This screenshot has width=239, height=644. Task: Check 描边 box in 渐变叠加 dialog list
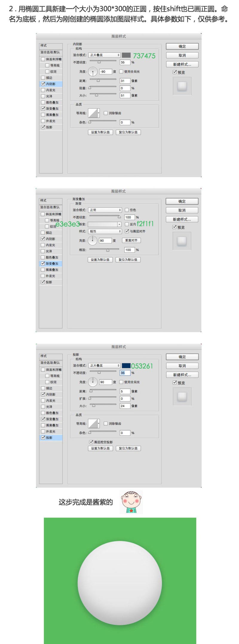point(43,233)
